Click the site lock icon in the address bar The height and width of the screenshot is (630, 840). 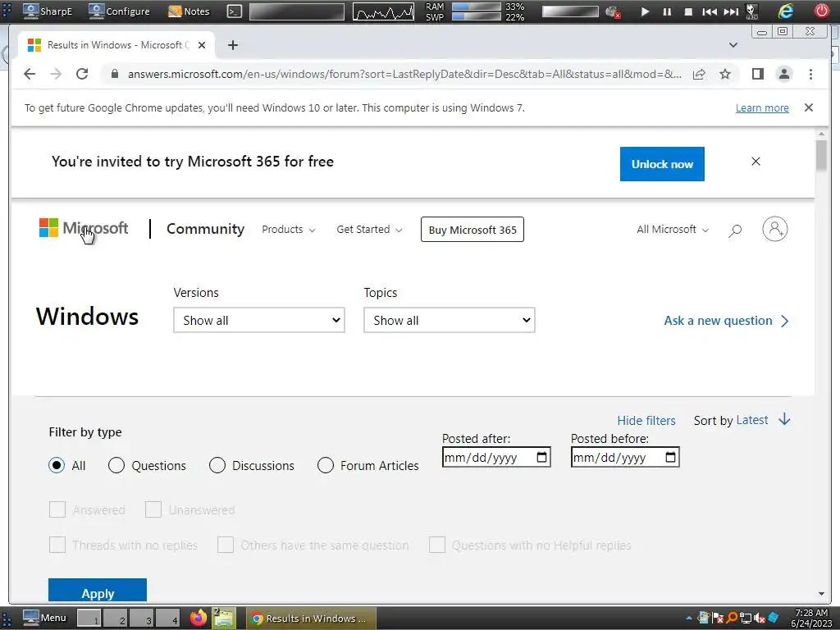114,74
